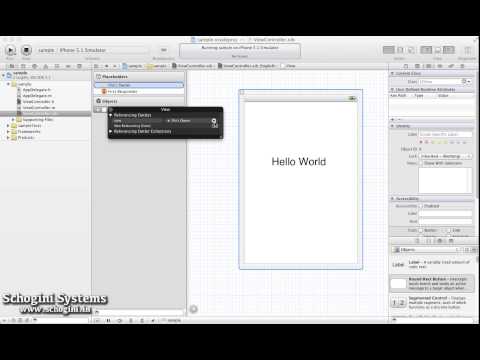The image size is (480, 360).
Task: Show the Issue navigator tab icon
Action: click(x=46, y=66)
